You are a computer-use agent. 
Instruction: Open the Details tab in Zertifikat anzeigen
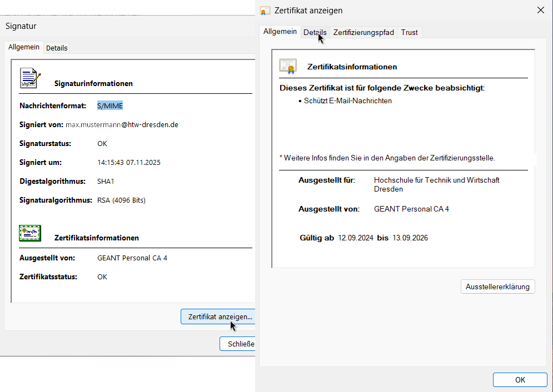click(315, 32)
